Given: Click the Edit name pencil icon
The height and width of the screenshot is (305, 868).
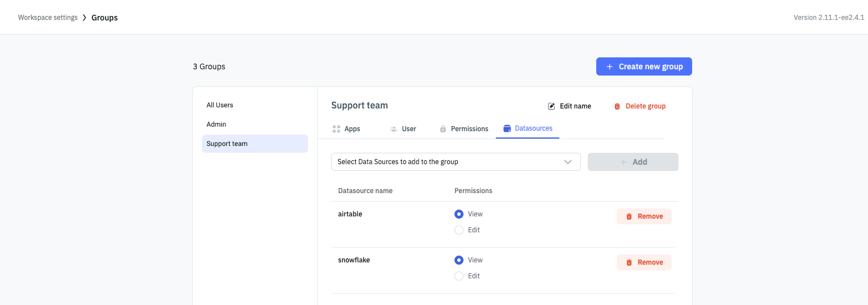Looking at the screenshot, I should point(551,106).
